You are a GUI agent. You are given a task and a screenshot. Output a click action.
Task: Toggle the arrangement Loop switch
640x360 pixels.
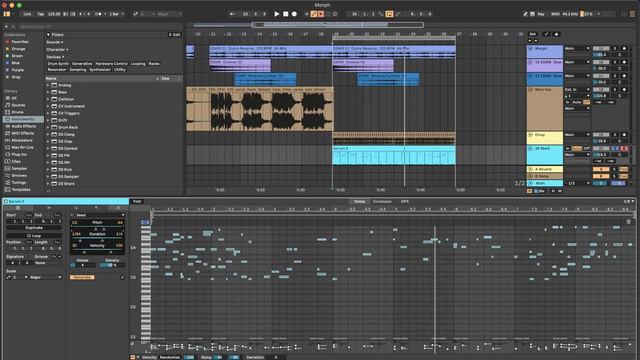pos(389,14)
